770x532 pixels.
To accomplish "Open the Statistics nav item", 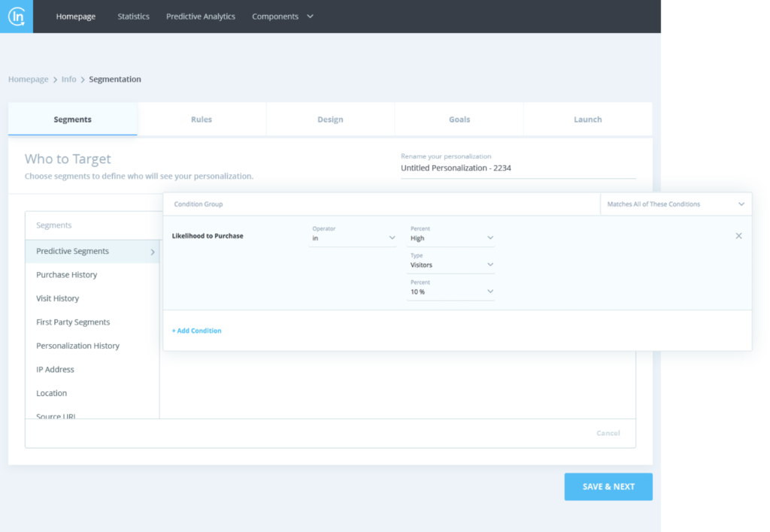I will pyautogui.click(x=134, y=17).
